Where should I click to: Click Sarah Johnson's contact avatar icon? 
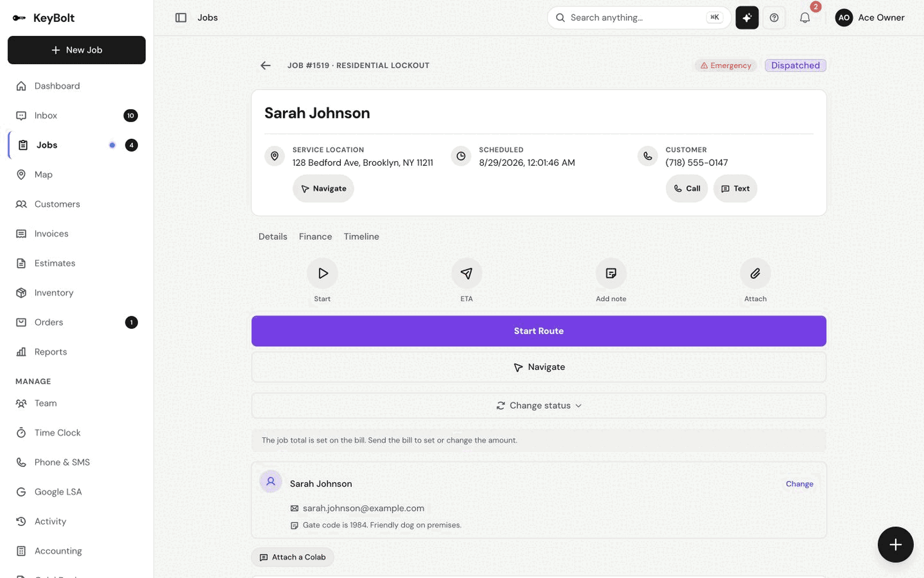pos(270,481)
